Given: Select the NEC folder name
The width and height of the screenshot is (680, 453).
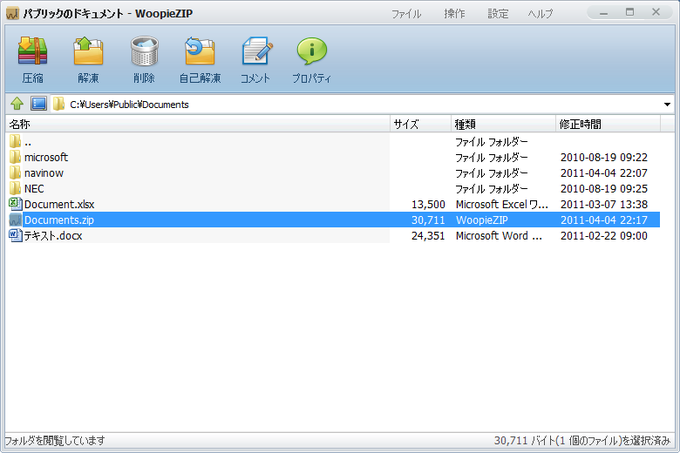Looking at the screenshot, I should point(34,189).
